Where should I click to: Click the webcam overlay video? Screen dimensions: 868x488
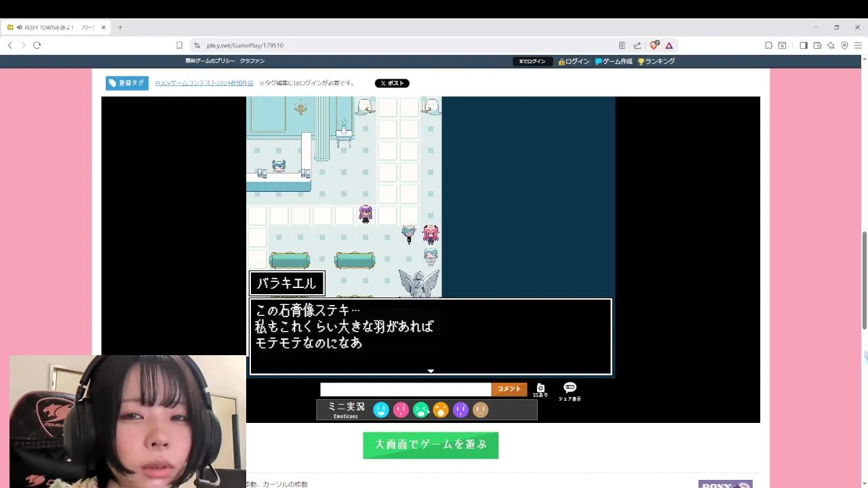click(x=128, y=421)
